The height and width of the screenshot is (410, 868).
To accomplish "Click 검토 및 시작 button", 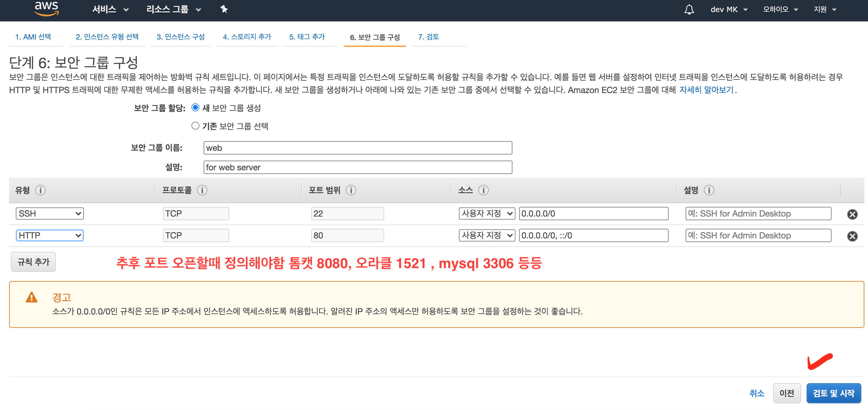I will [x=833, y=393].
